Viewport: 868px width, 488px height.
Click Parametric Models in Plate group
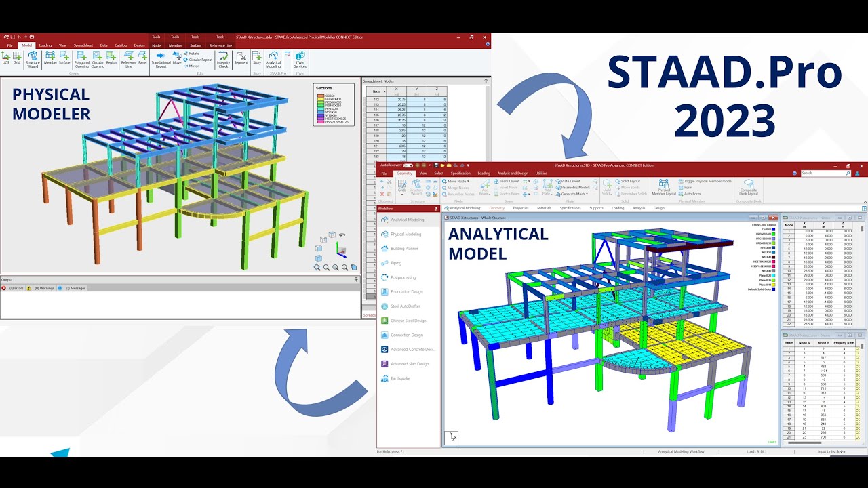pyautogui.click(x=574, y=188)
